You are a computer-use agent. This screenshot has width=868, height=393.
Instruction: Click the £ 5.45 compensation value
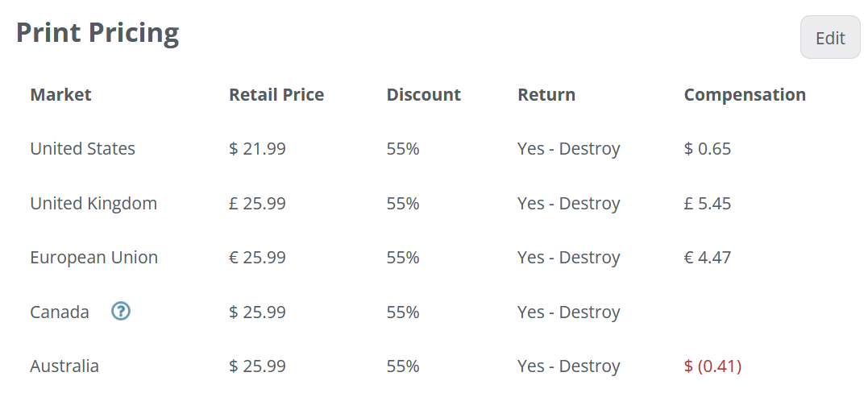click(x=708, y=204)
